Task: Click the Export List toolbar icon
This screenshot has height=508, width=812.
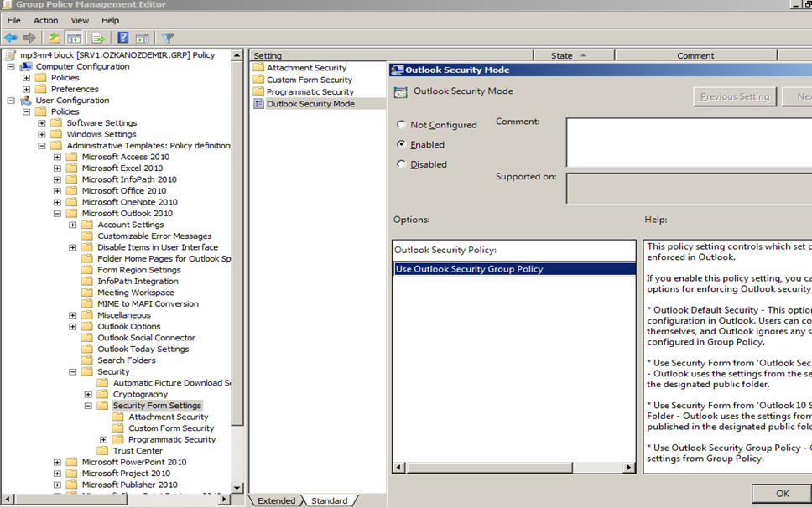Action: pos(98,38)
